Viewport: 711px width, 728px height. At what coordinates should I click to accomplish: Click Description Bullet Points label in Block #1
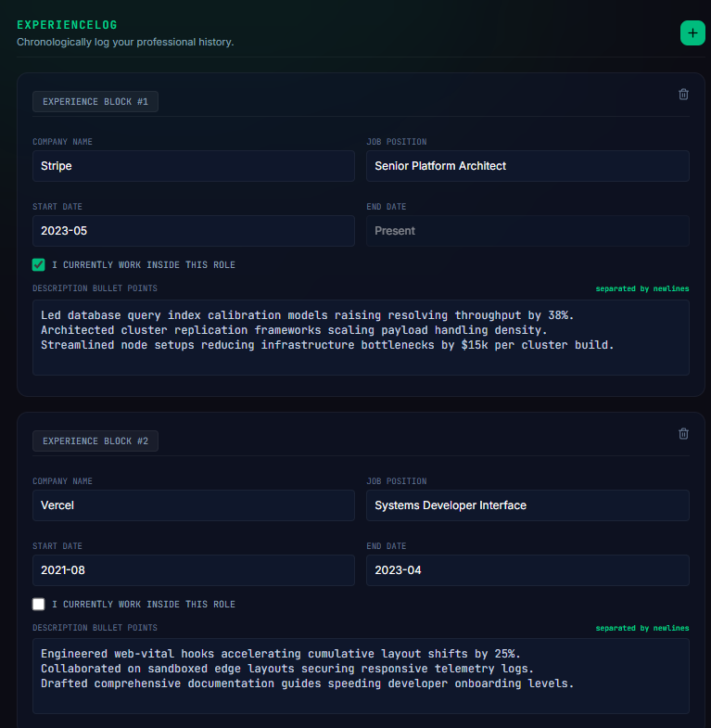[x=95, y=288]
